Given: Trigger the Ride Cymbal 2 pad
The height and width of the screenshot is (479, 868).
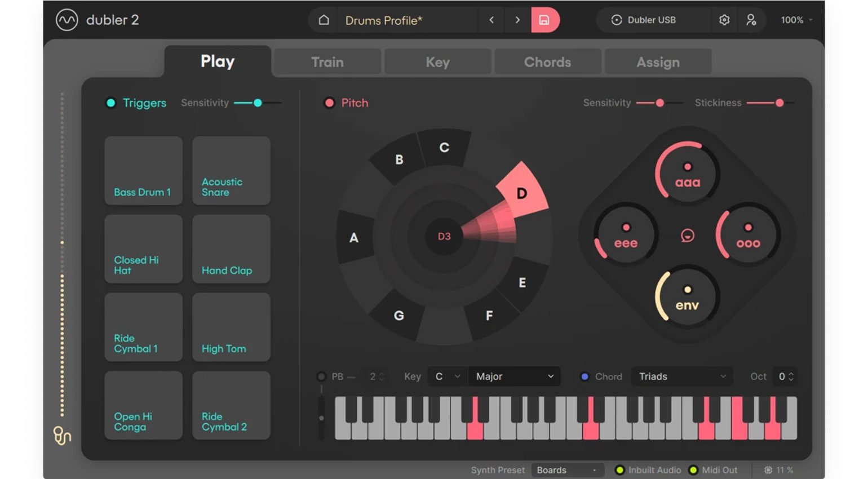Looking at the screenshot, I should click(231, 406).
